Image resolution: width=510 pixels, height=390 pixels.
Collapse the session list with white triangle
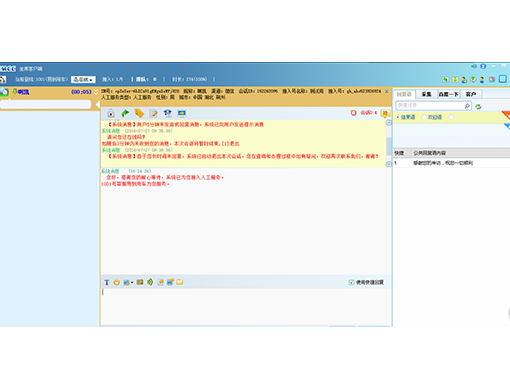pyautogui.click(x=98, y=105)
